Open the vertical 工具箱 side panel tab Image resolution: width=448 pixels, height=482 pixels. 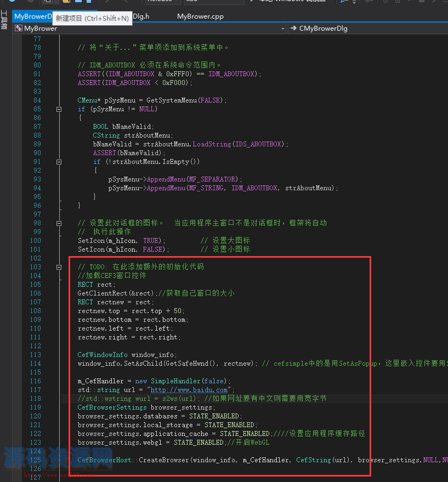click(x=4, y=20)
